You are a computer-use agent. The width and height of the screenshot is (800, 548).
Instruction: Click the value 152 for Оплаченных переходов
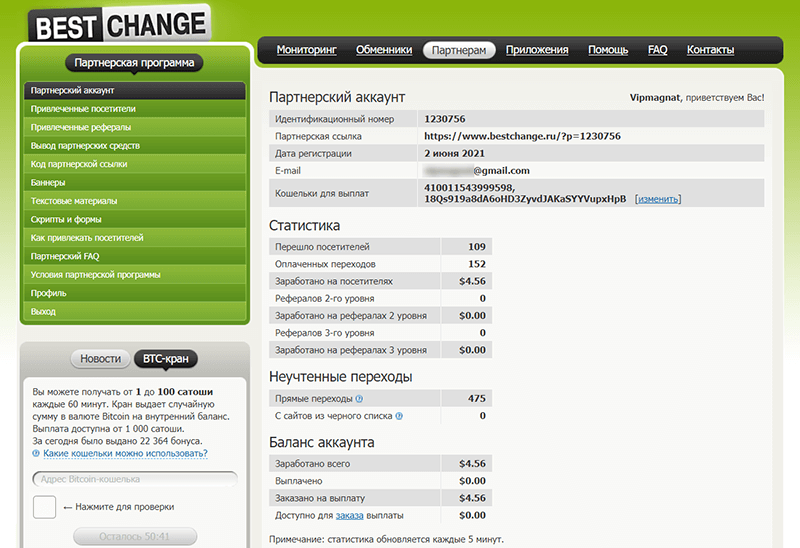477,264
